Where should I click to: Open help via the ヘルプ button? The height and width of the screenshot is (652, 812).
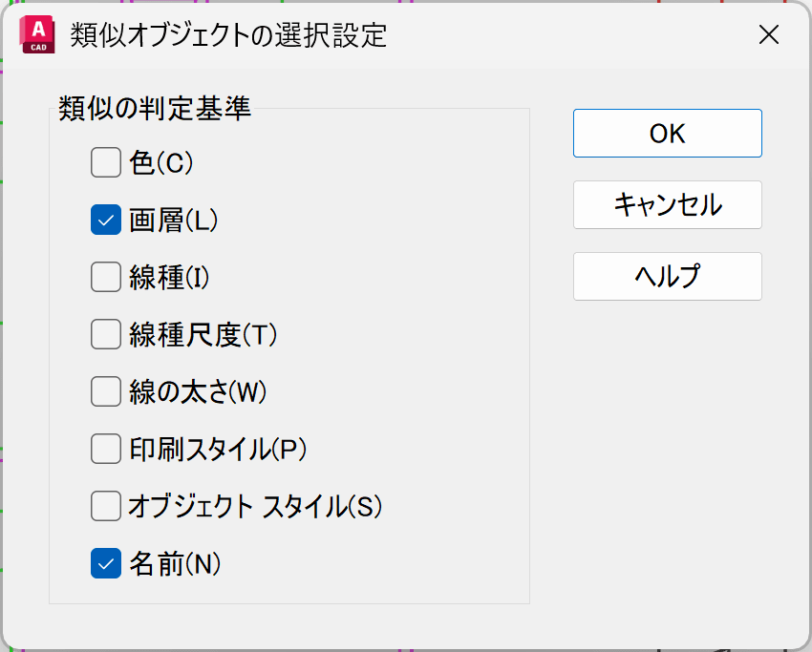click(667, 276)
